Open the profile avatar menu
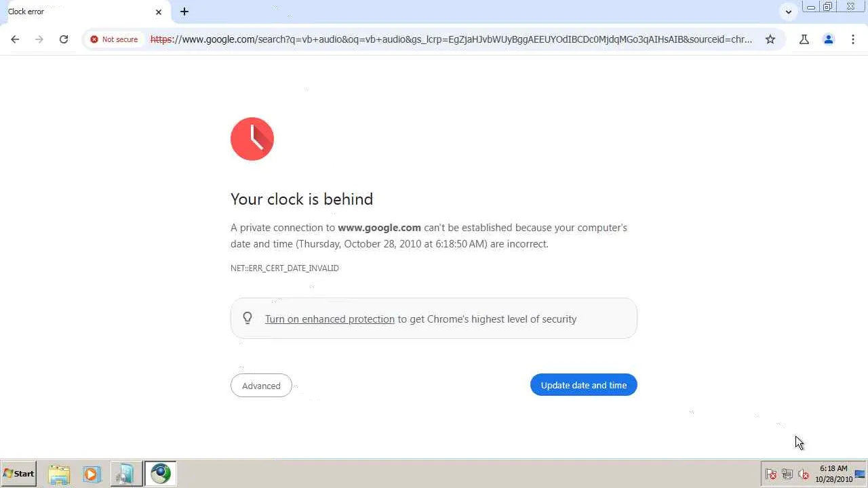868x488 pixels. click(x=829, y=39)
